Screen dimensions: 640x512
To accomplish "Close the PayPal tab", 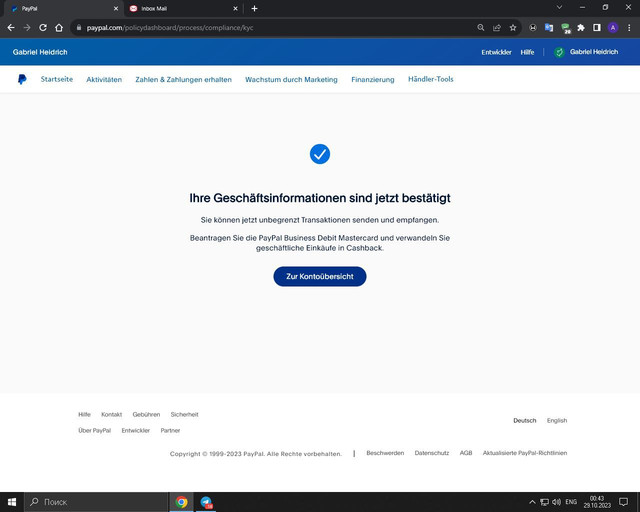I will tap(116, 9).
